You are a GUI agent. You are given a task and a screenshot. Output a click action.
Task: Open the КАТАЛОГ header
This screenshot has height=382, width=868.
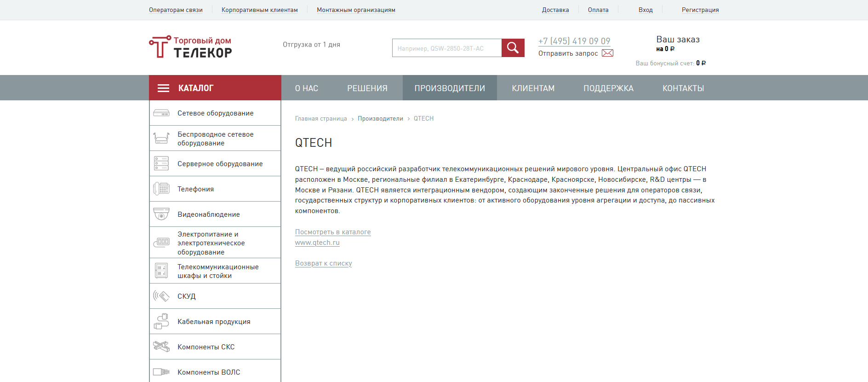[215, 88]
